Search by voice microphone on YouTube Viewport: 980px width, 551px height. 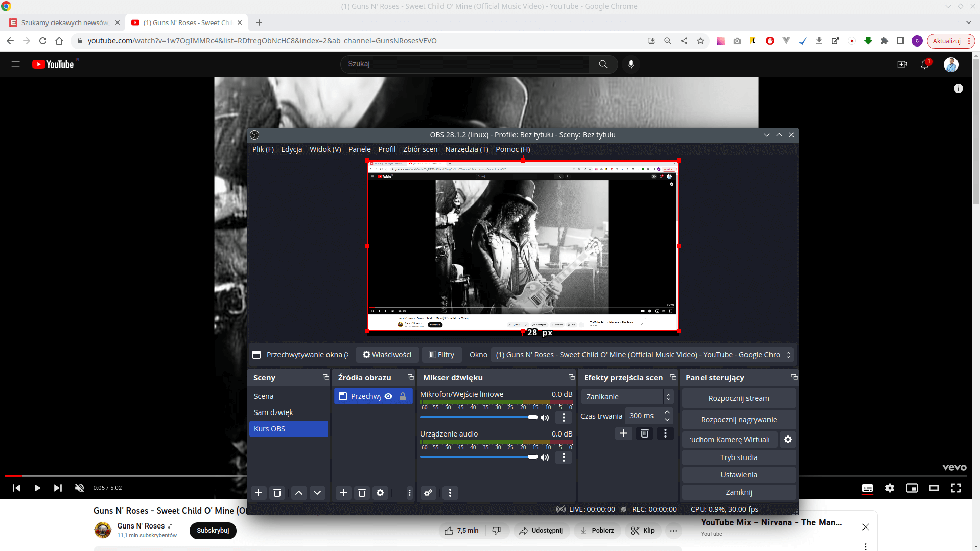[631, 64]
